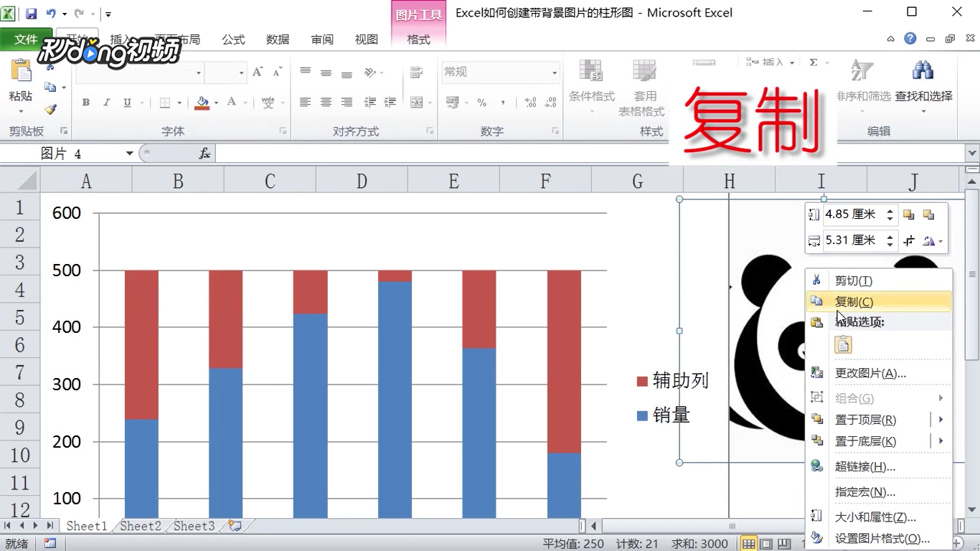Choose 更改图片(A)... from context menu
The height and width of the screenshot is (551, 980).
pyautogui.click(x=880, y=373)
